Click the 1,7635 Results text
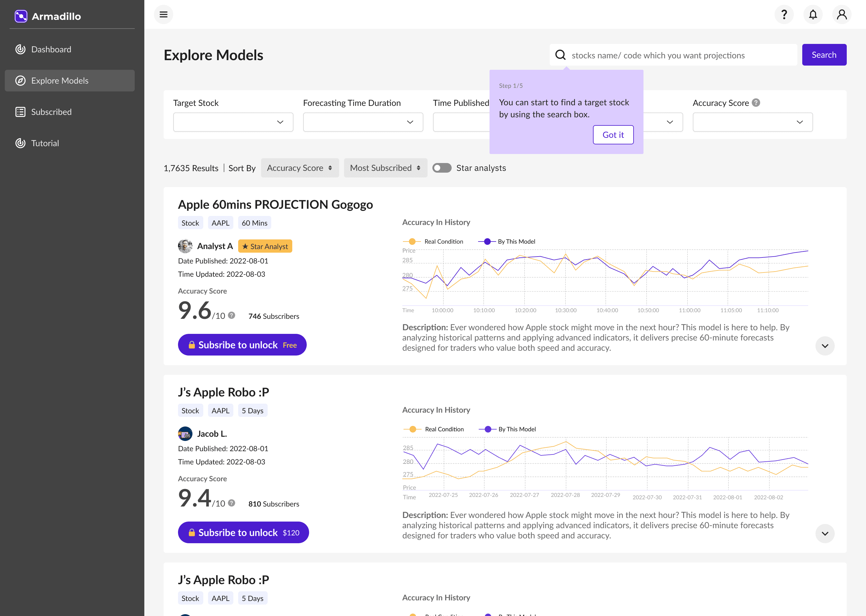Viewport: 866px width, 616px height. click(x=191, y=168)
